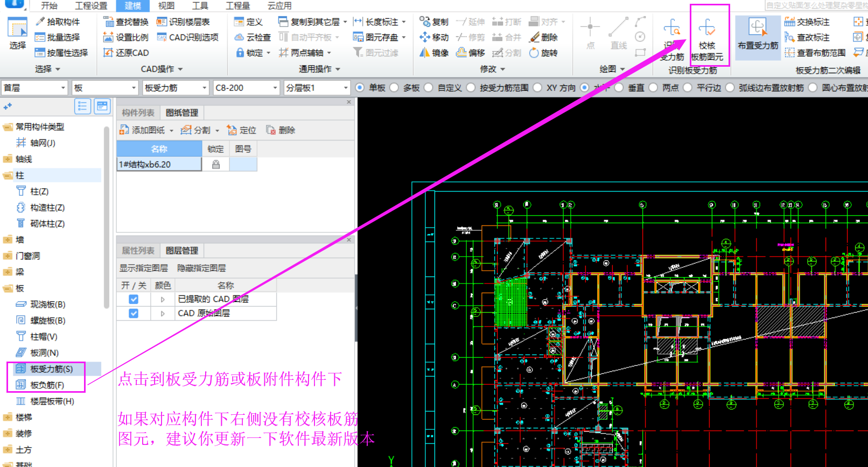Expand the 墙 tree node
This screenshot has height=467, width=868.
[8, 240]
